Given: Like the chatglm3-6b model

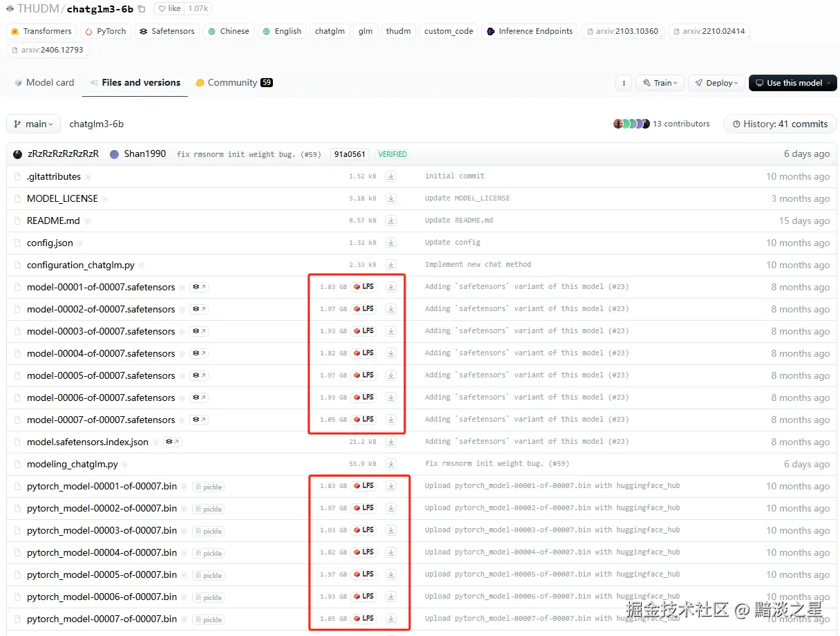Looking at the screenshot, I should click(x=169, y=8).
